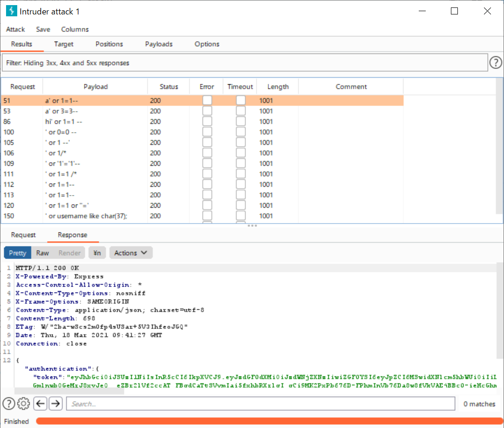Viewport: 504px width, 428px height.
Task: Click the response search field
Action: 261,404
